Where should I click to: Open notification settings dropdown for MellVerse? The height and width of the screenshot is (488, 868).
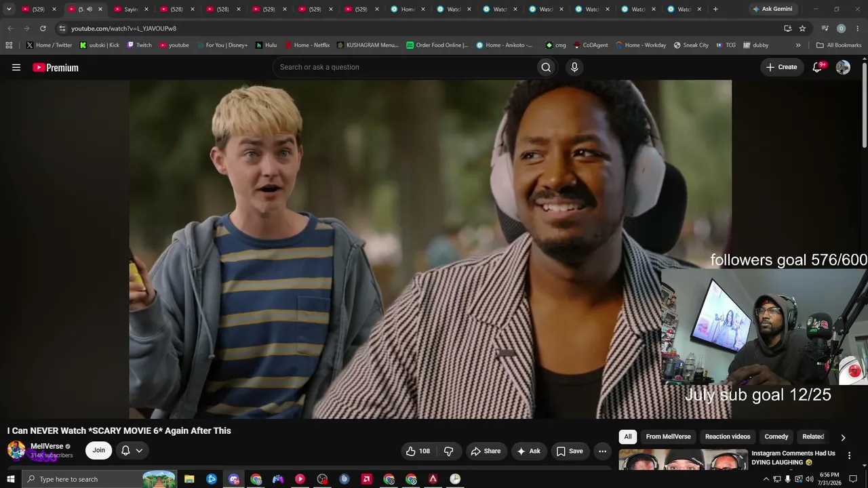(132, 451)
